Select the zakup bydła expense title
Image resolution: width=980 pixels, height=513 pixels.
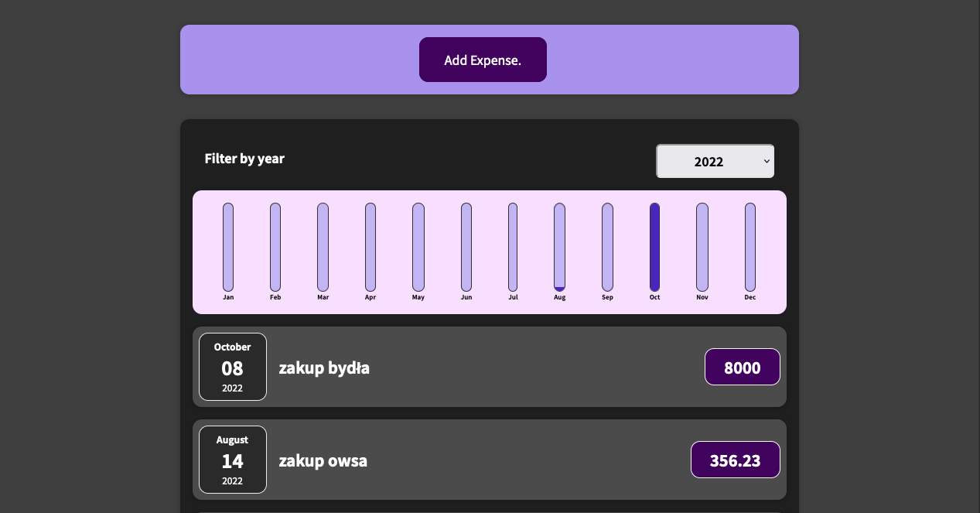(x=324, y=368)
